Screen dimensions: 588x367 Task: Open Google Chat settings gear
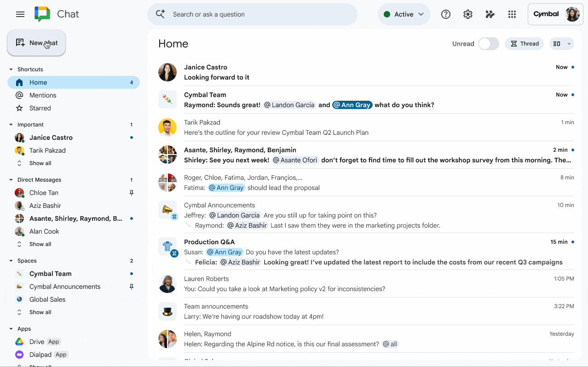[467, 14]
